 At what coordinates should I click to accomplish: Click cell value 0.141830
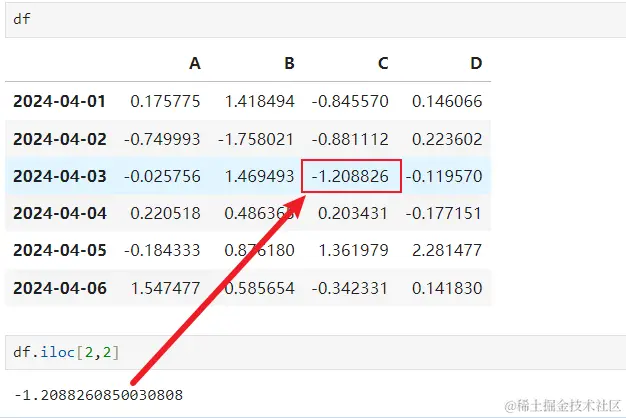tap(447, 288)
